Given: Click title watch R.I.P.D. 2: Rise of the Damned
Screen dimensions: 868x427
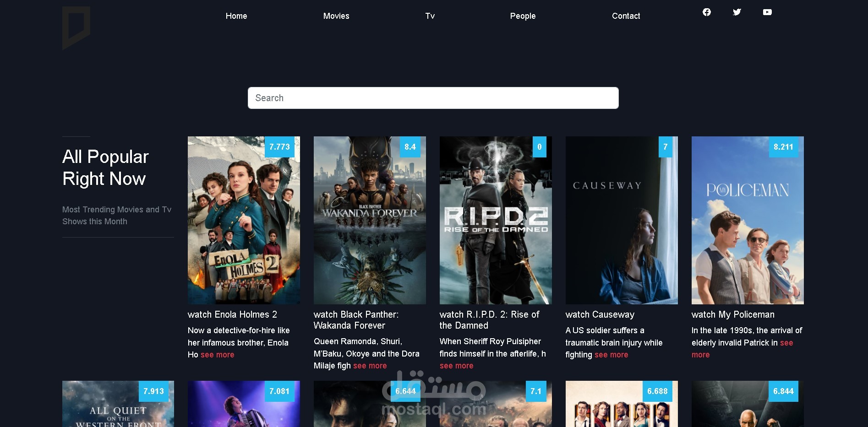Looking at the screenshot, I should [x=489, y=320].
